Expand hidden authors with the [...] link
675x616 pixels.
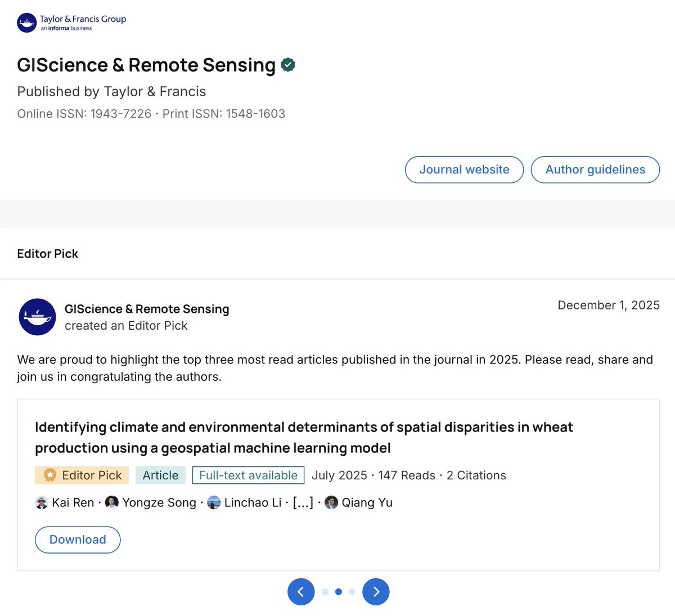point(303,502)
